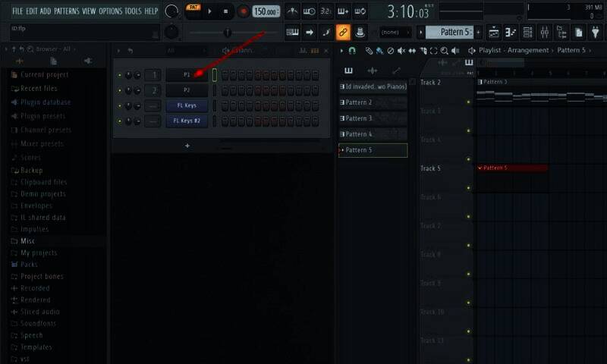Toggle the loop recording icon

360,11
